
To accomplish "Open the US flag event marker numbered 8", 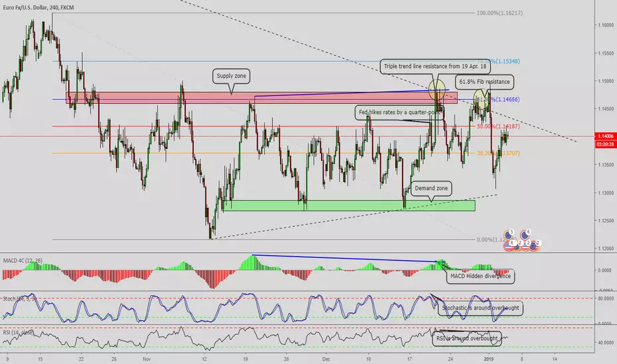I will coord(510,246).
